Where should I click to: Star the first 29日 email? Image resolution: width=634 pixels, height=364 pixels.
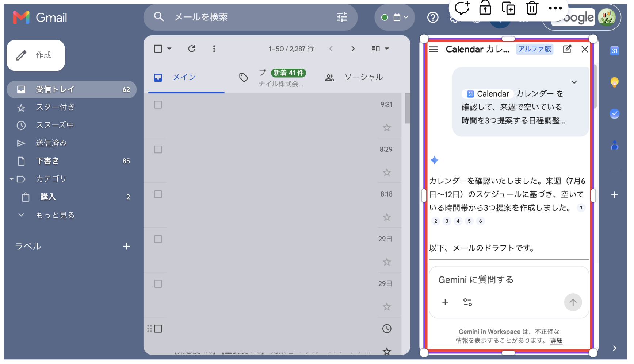coord(387,262)
